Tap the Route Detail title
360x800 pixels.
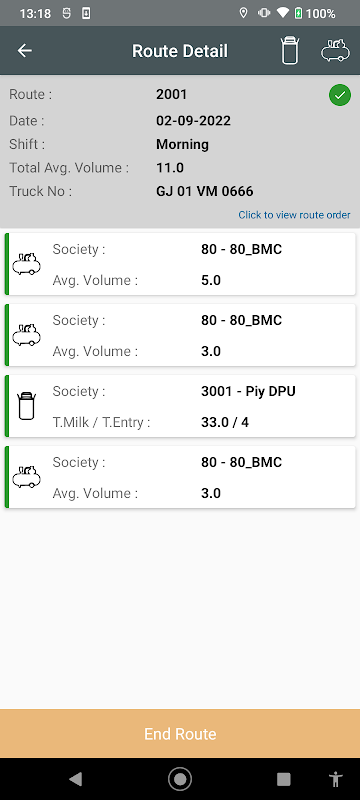[180, 51]
